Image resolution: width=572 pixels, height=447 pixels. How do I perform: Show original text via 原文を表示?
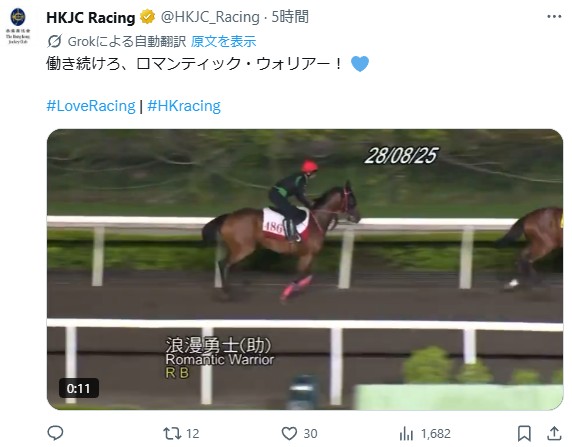(x=223, y=42)
